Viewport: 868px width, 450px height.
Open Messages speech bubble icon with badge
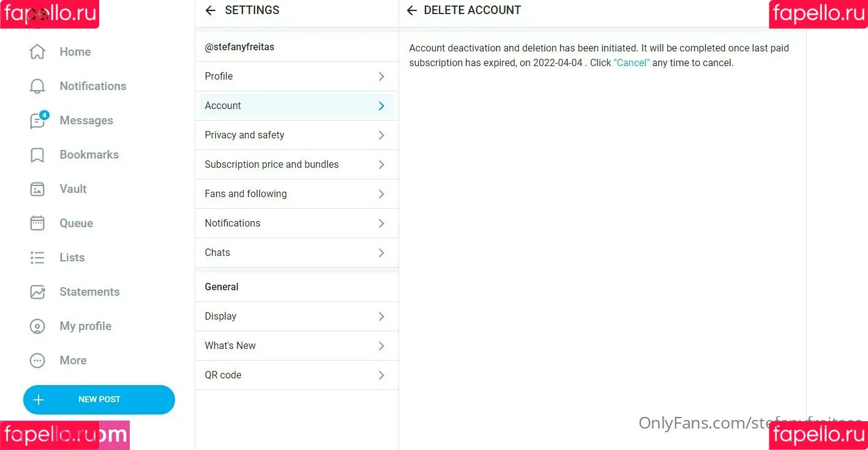pos(39,120)
